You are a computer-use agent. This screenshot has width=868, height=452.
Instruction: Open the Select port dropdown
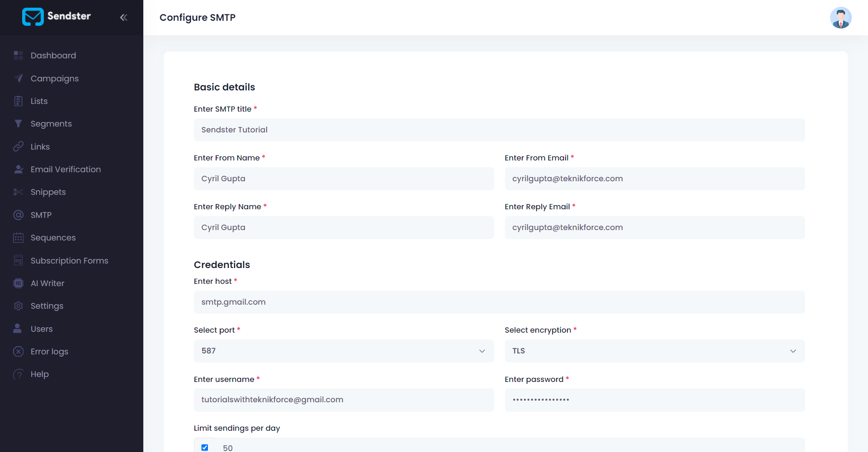(x=344, y=351)
